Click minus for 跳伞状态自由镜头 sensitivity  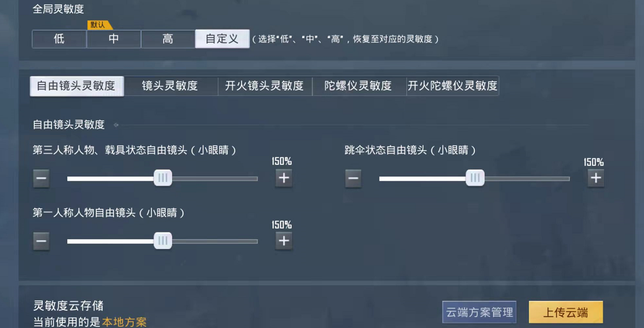click(x=353, y=178)
